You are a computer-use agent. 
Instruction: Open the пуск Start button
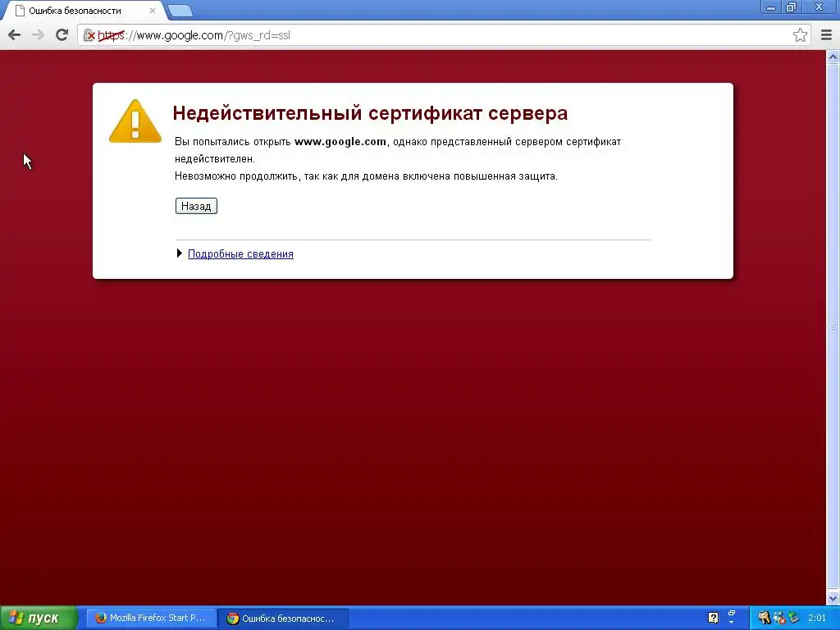[x=38, y=619]
